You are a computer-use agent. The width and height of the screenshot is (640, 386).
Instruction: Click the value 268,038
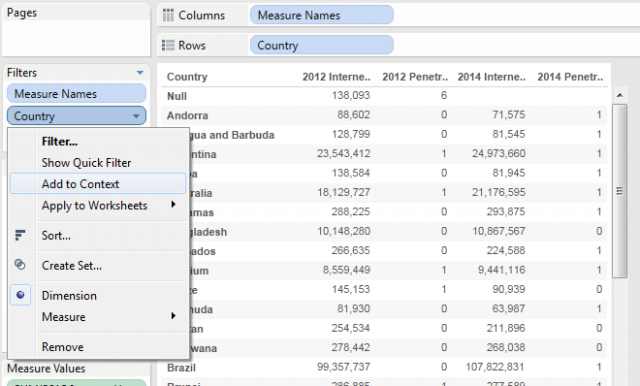tap(506, 347)
